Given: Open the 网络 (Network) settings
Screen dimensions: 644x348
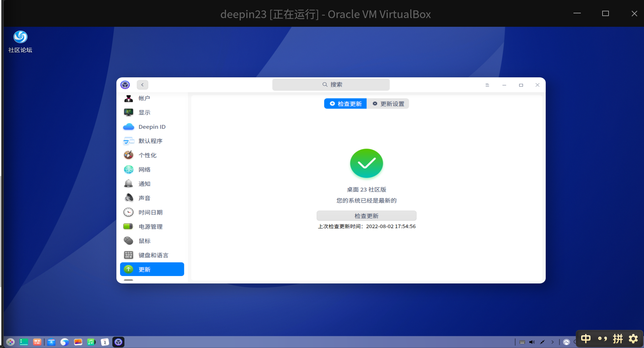Looking at the screenshot, I should coord(152,170).
